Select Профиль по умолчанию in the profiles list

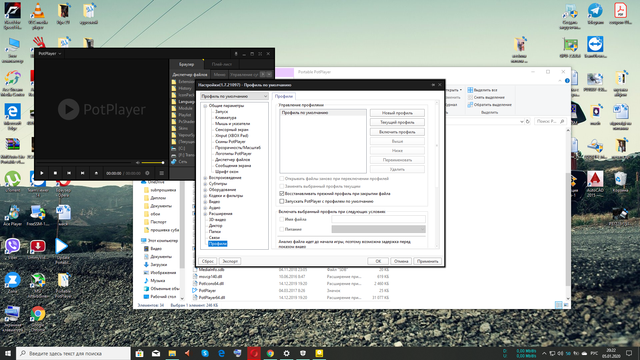click(x=322, y=113)
